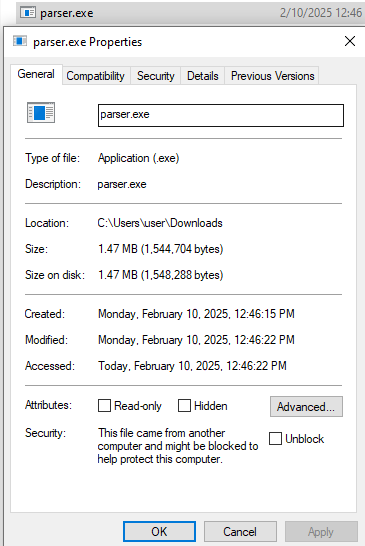
Task: Click the large application icon beside the filename
Action: click(x=41, y=112)
